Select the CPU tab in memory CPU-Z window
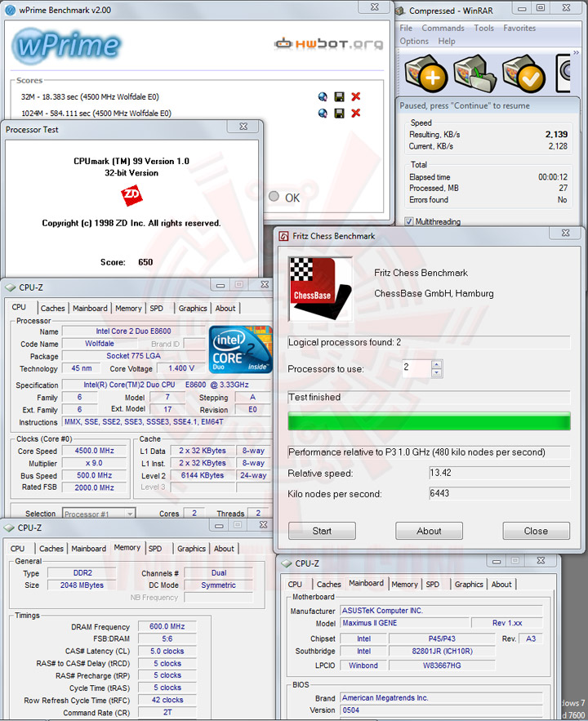This screenshot has width=588, height=721. click(x=17, y=549)
